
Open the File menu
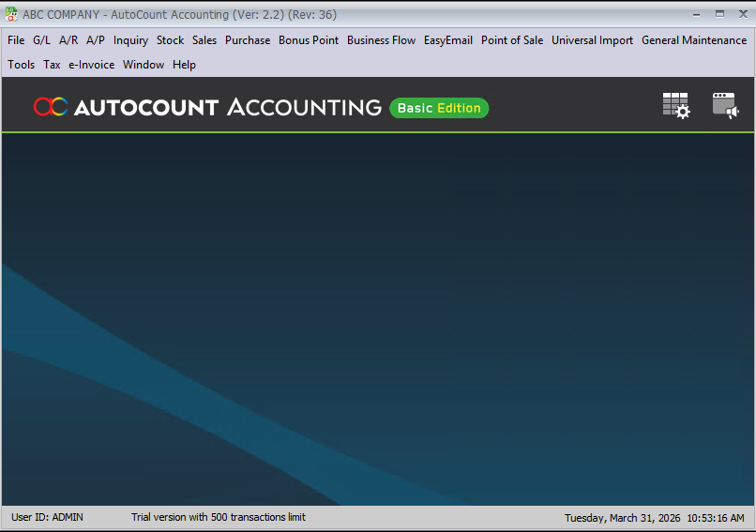(16, 40)
